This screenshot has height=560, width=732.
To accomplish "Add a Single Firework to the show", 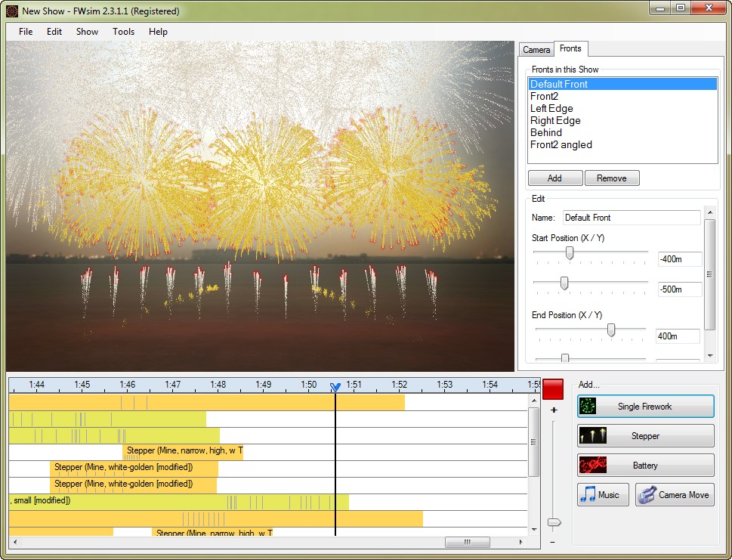I will click(x=645, y=406).
